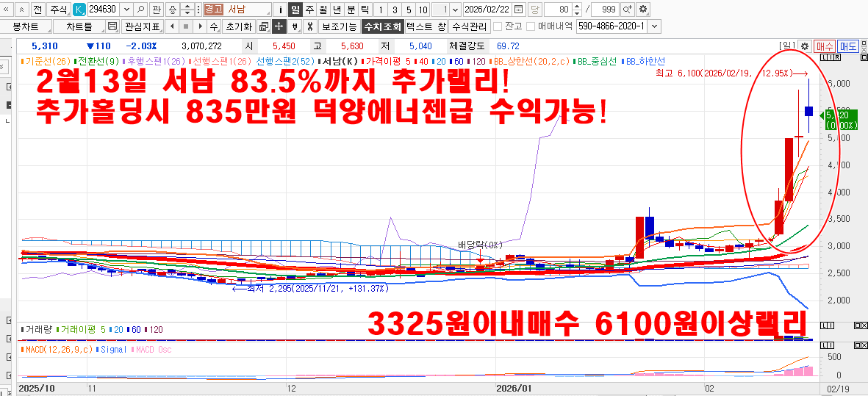Toggle the 수치조회 data view mode
Image resolution: width=868 pixels, height=396 pixels.
pyautogui.click(x=381, y=26)
